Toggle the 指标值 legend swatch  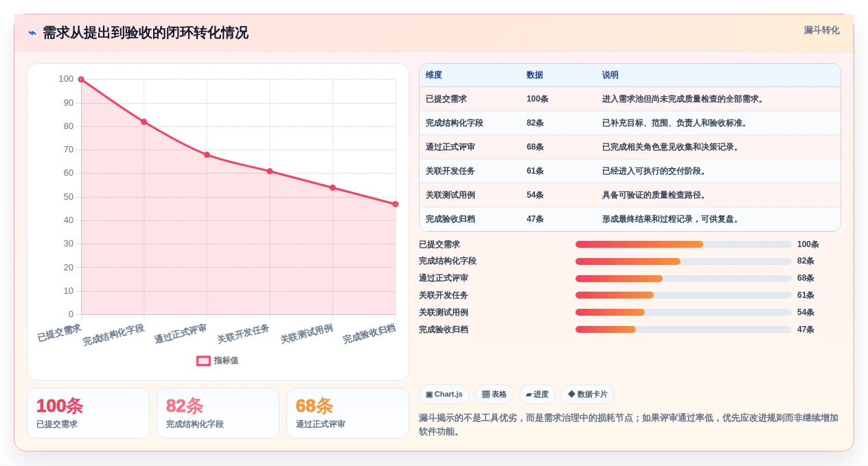[203, 360]
